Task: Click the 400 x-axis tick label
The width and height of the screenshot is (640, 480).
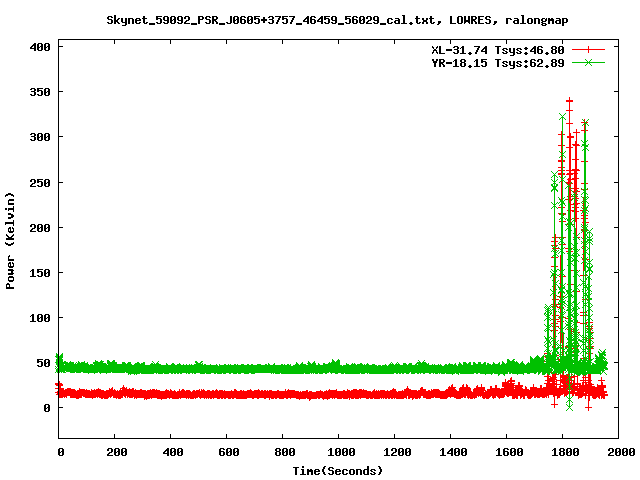Action: [173, 452]
